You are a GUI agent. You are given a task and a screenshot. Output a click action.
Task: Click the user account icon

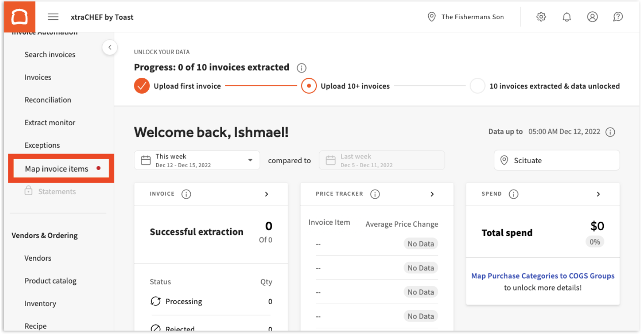click(592, 17)
